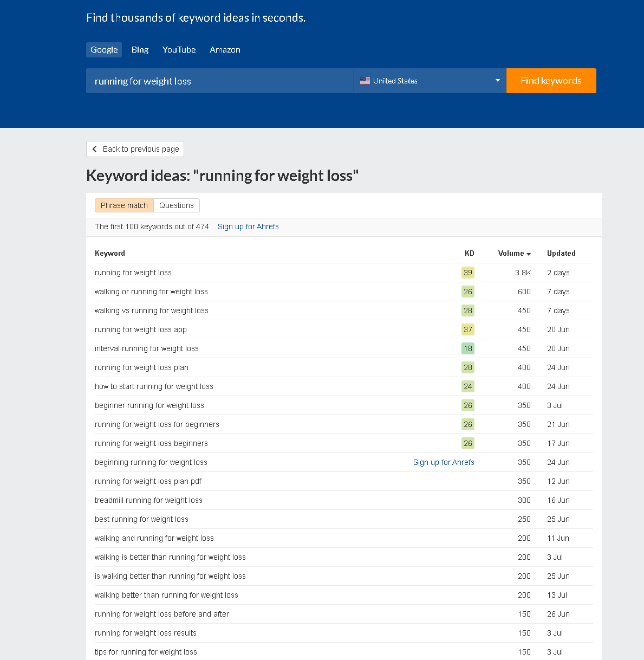Open the Sign up for Ahrefs link above the table
The image size is (644, 660).
(248, 227)
